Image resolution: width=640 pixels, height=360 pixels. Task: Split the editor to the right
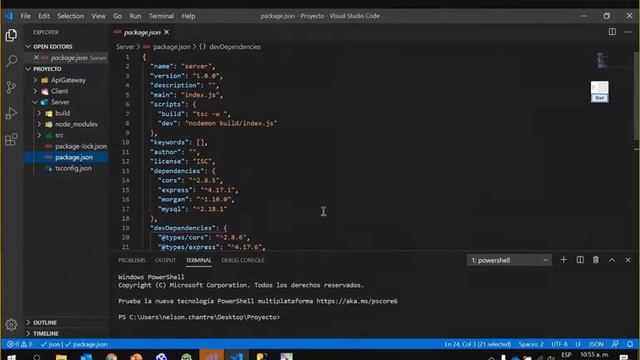[612, 32]
